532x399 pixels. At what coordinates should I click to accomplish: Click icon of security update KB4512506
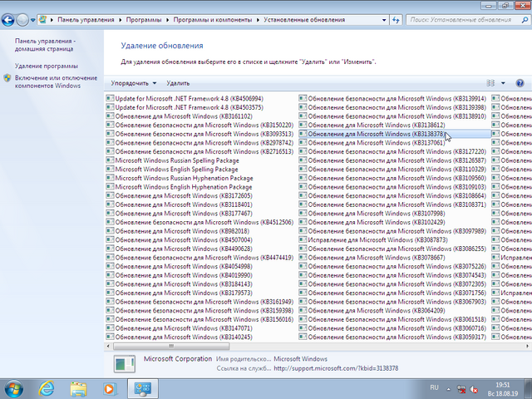coord(110,222)
